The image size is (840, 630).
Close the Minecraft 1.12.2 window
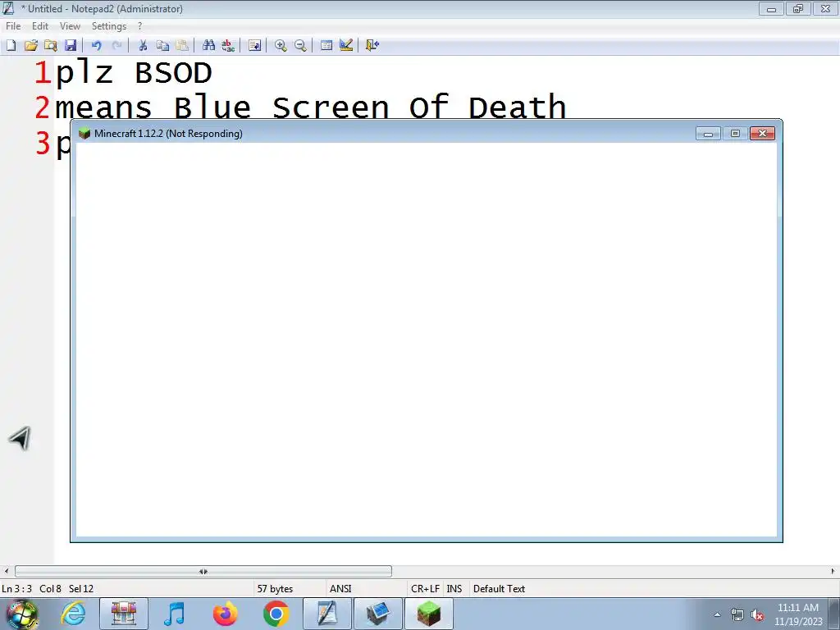pos(762,134)
